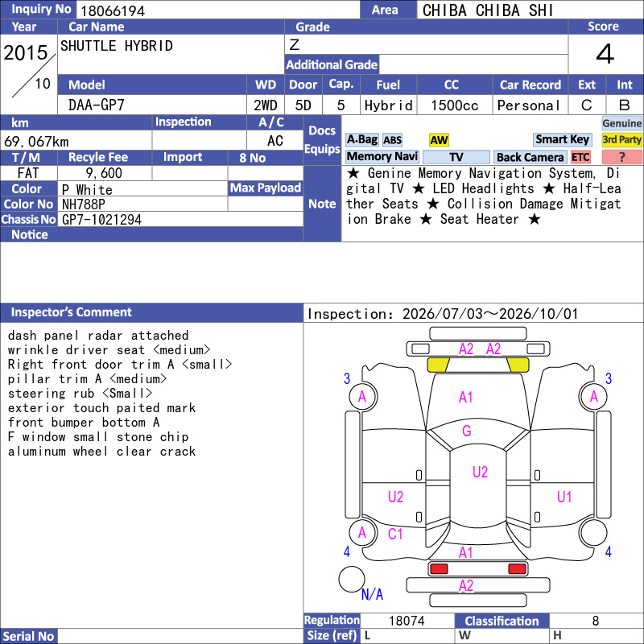The width and height of the screenshot is (644, 644).
Task: Click the car name SHUTTLE HYBRID
Action: tap(117, 46)
